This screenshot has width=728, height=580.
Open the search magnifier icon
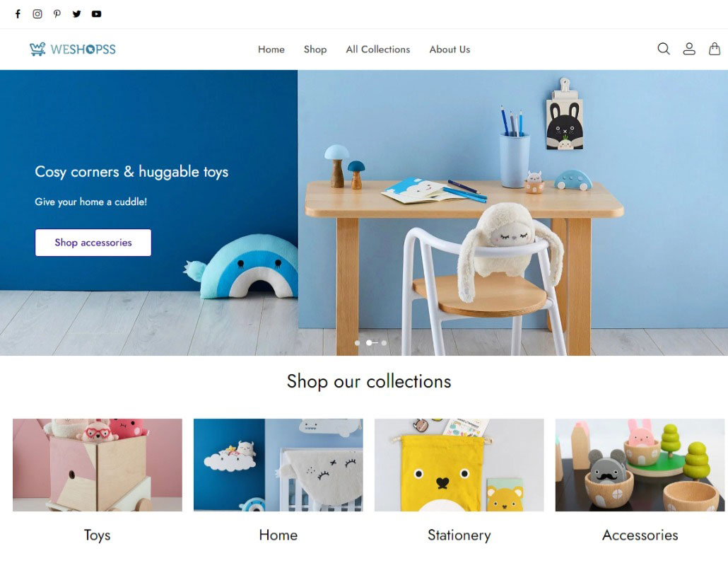coord(664,49)
